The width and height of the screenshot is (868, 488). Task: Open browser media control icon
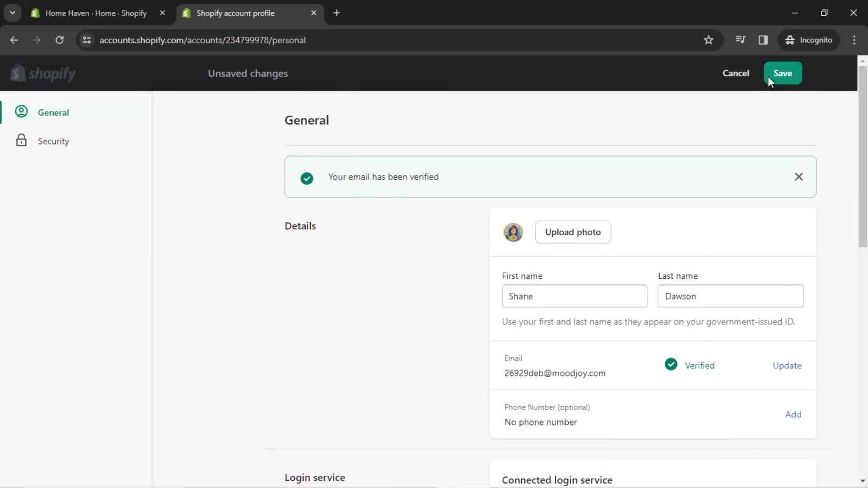(740, 40)
